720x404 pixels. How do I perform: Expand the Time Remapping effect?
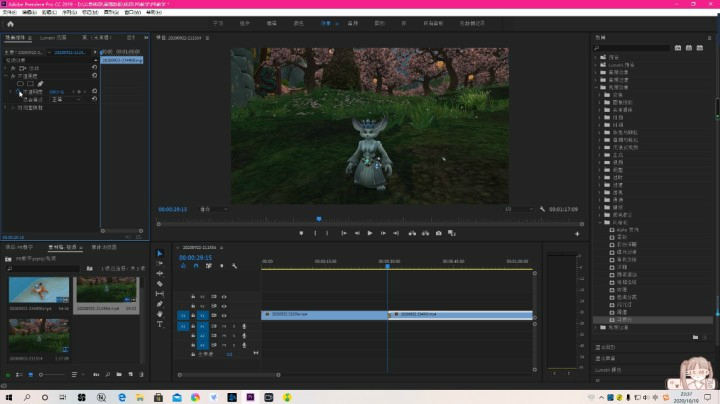coord(6,107)
